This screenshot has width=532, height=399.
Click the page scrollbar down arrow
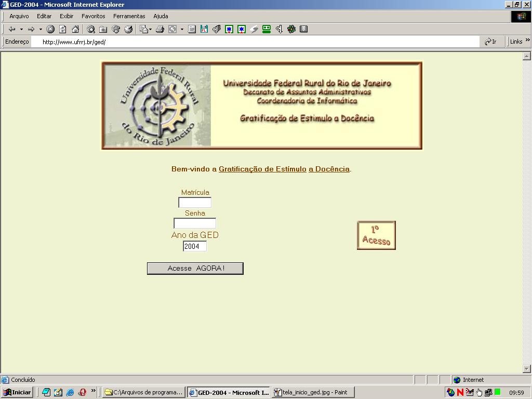click(x=527, y=368)
